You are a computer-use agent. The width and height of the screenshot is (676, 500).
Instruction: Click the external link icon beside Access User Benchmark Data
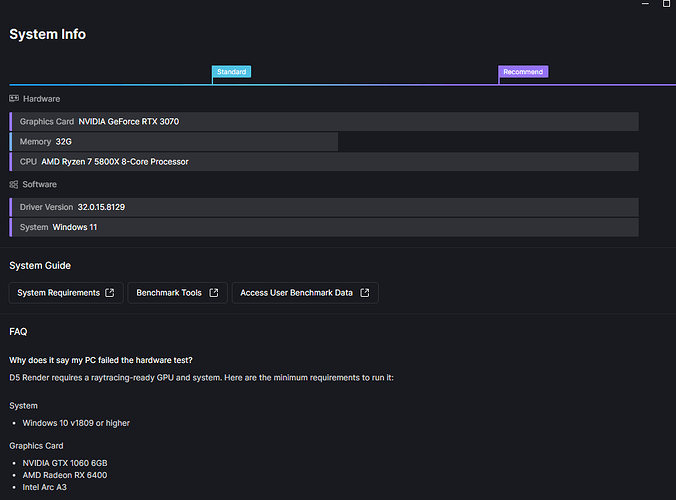[365, 293]
